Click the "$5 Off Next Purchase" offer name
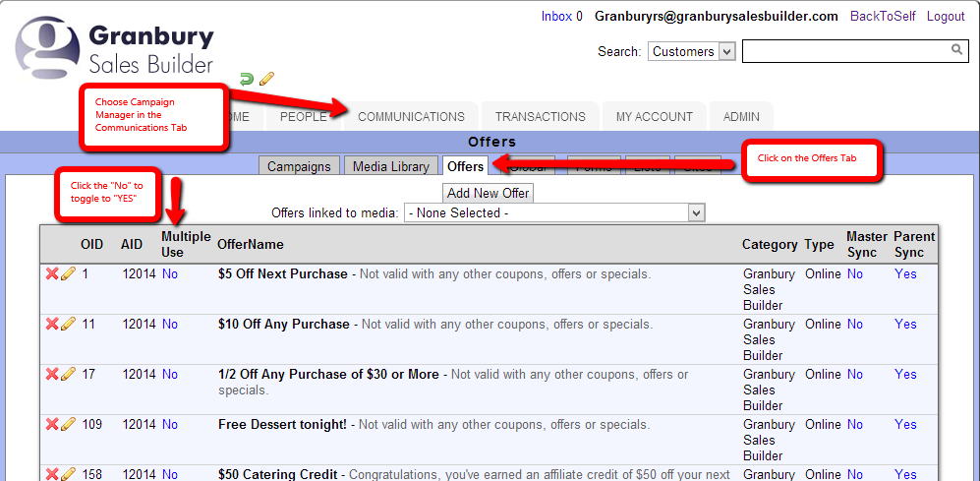 tap(282, 274)
